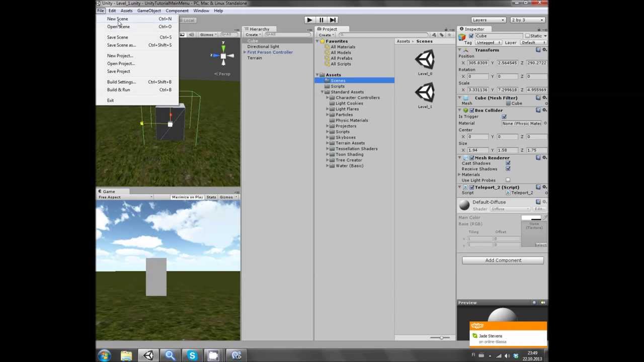Open the Tag Untagged dropdown

[x=488, y=43]
